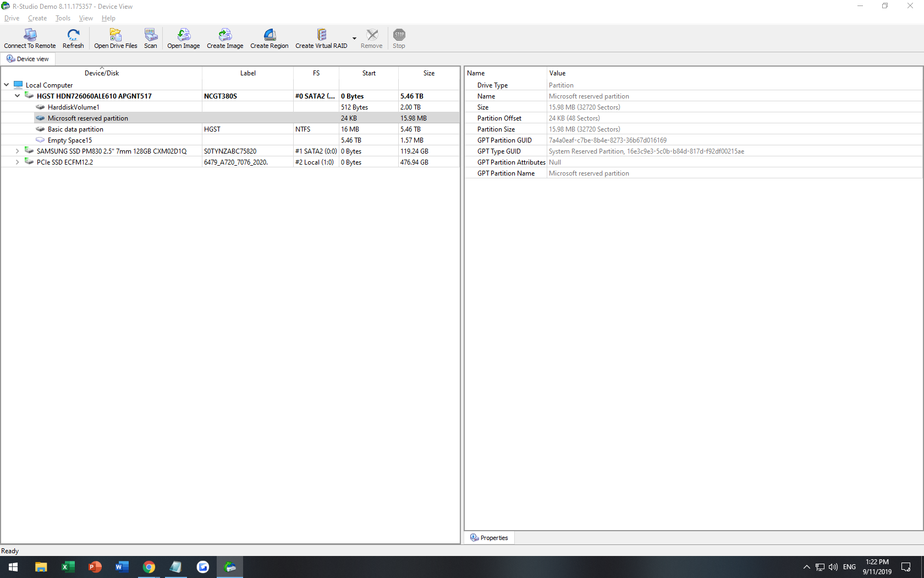
Task: Click the volume icon in system tray
Action: [x=833, y=567]
